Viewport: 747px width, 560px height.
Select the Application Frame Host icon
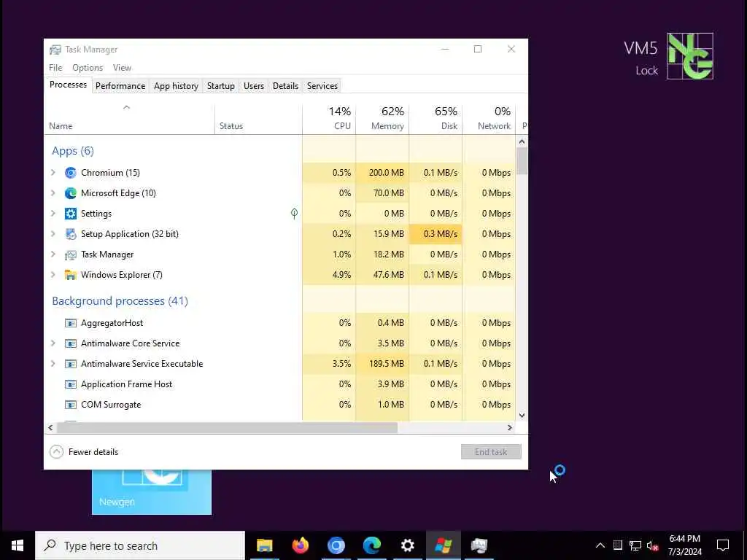click(x=71, y=385)
